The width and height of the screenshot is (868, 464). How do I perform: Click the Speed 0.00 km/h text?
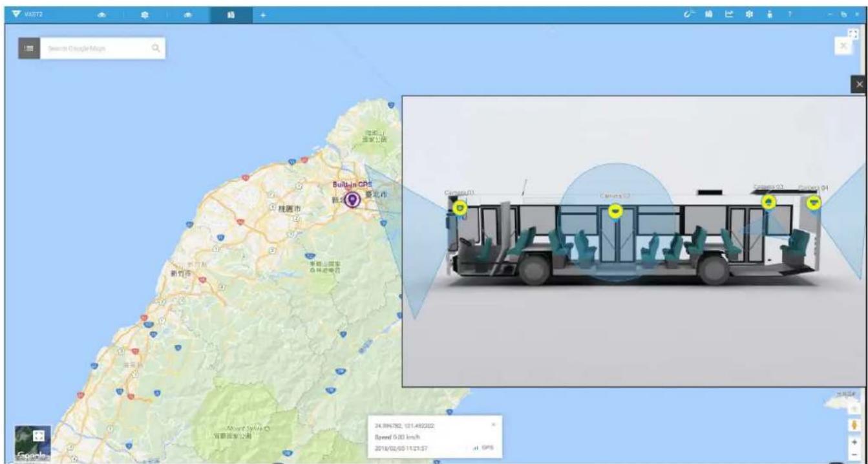click(x=398, y=436)
